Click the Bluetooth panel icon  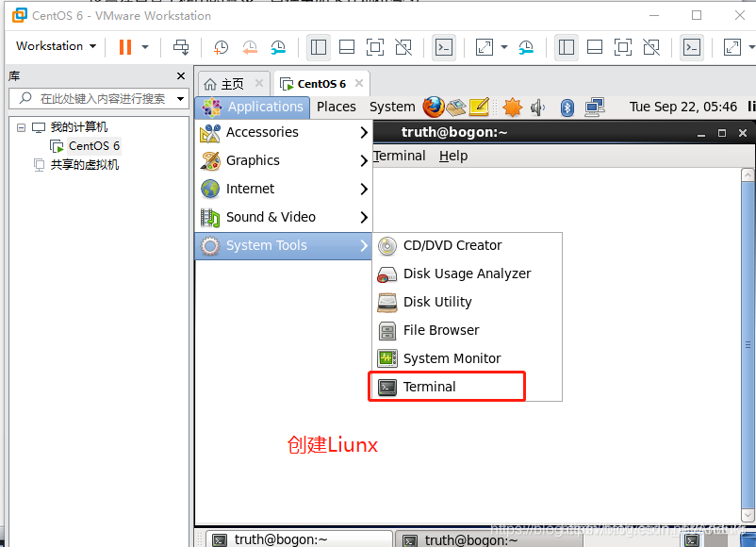567,108
